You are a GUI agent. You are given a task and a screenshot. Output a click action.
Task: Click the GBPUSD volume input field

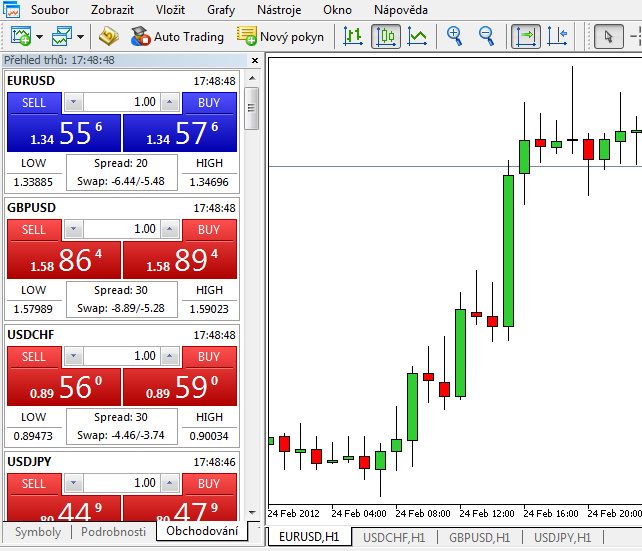(x=122, y=229)
